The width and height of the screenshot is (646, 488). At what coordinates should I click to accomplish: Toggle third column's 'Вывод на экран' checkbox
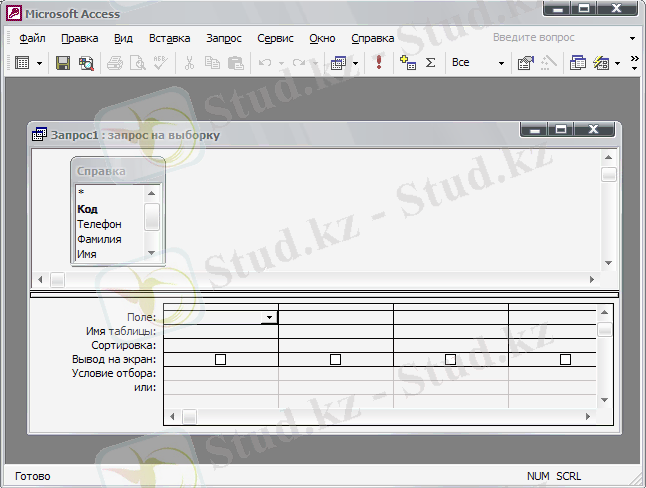point(450,359)
